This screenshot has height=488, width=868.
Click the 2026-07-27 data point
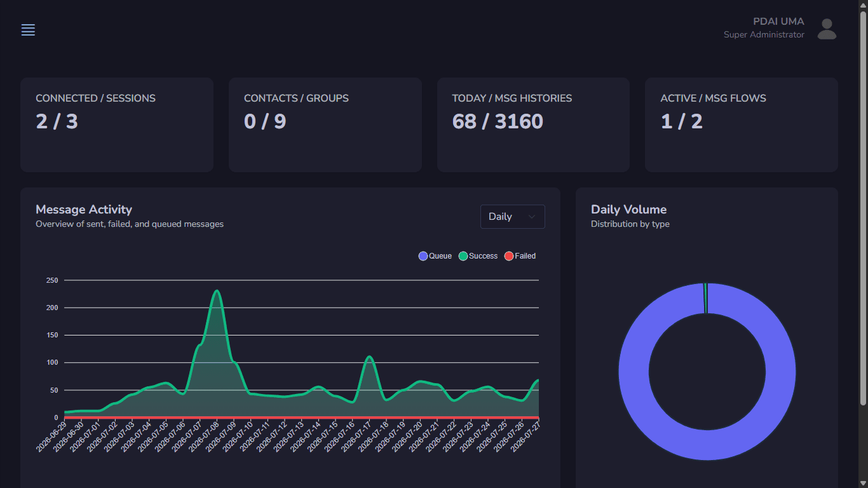click(538, 380)
